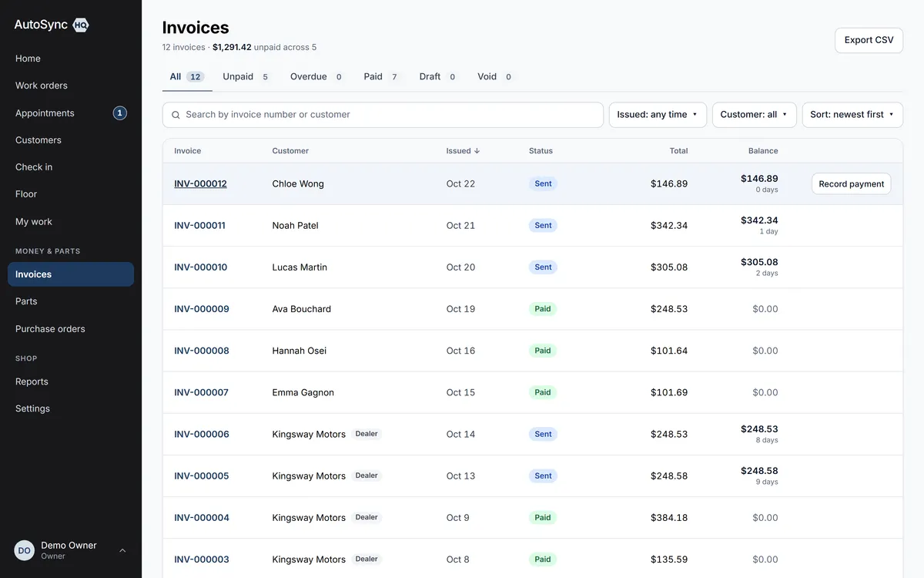This screenshot has width=924, height=578.
Task: Open the Issued: any time dropdown
Action: 658,115
